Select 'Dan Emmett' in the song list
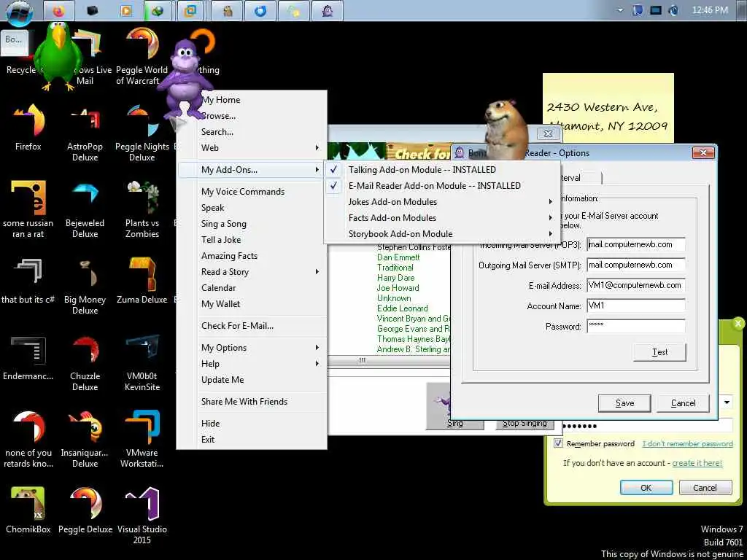Screen dimensions: 747x560 (398, 257)
